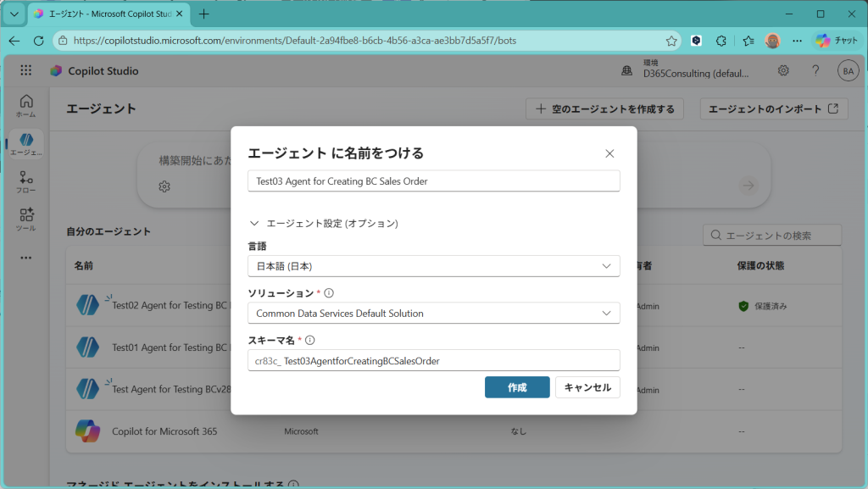Image resolution: width=868 pixels, height=489 pixels.
Task: Open the browser tab list chevron
Action: [14, 14]
